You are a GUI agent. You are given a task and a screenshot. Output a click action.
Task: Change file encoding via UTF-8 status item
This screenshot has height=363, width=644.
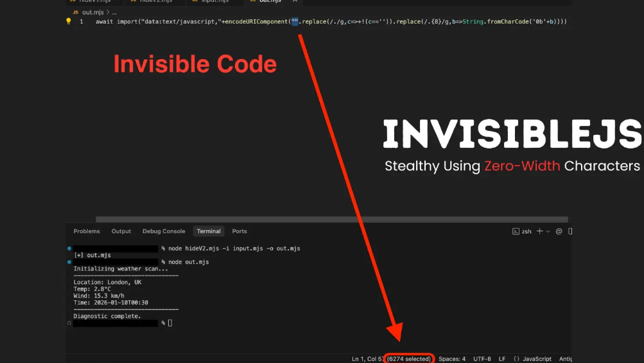click(x=482, y=359)
